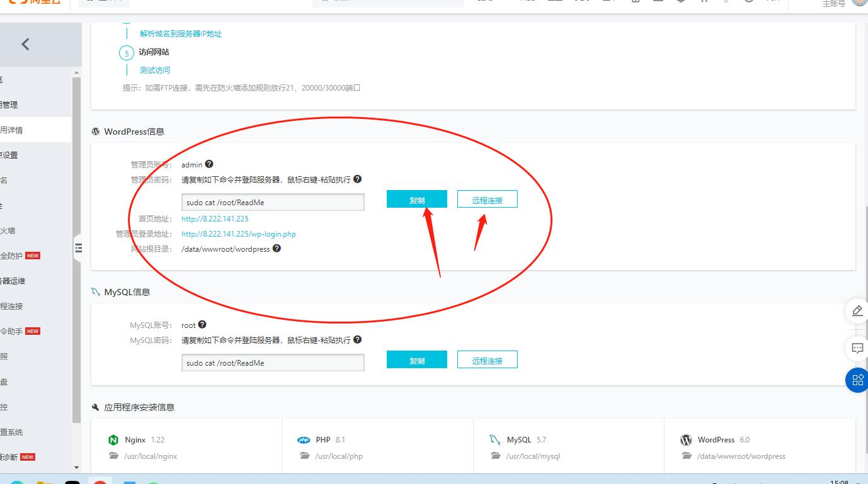Click the folder icon beside /usr/local/mysql
This screenshot has width=868, height=484.
[495, 456]
